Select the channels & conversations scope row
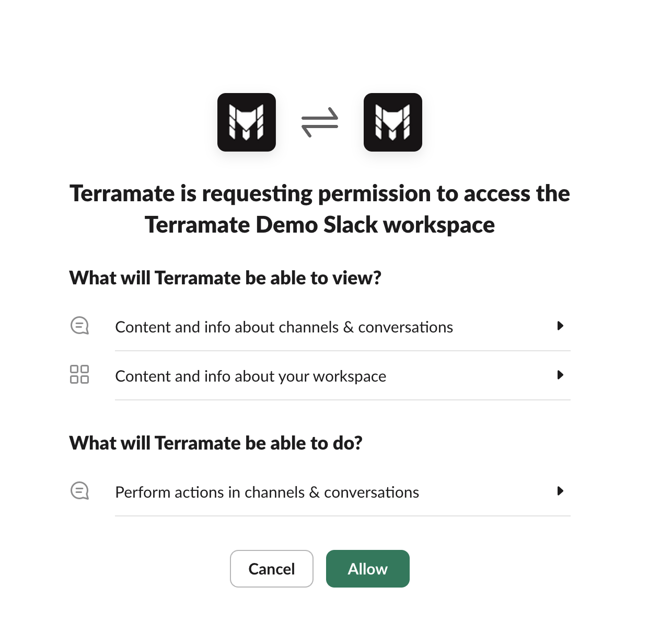This screenshot has width=672, height=644. (284, 327)
